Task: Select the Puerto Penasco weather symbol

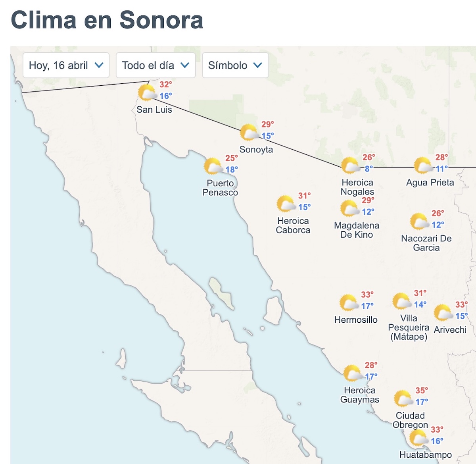Action: tap(213, 167)
